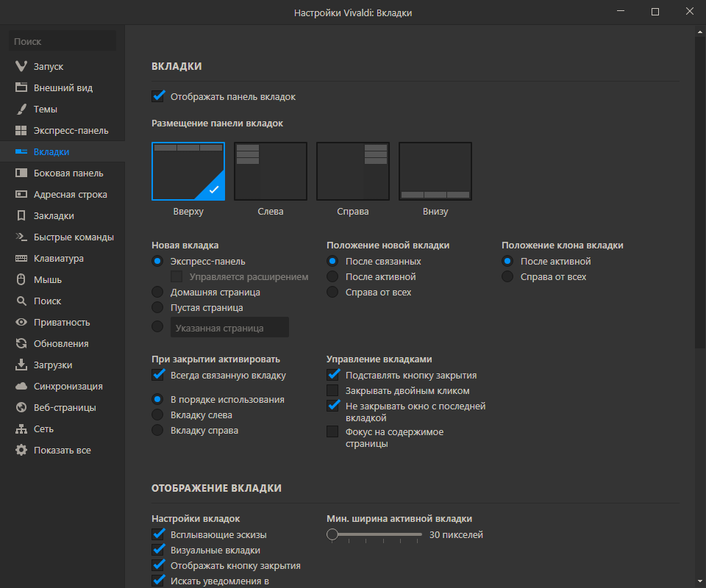Screen dimensions: 706x588
Task: Toggle Отображать кнопку закрытия checkbox
Action: [157, 565]
